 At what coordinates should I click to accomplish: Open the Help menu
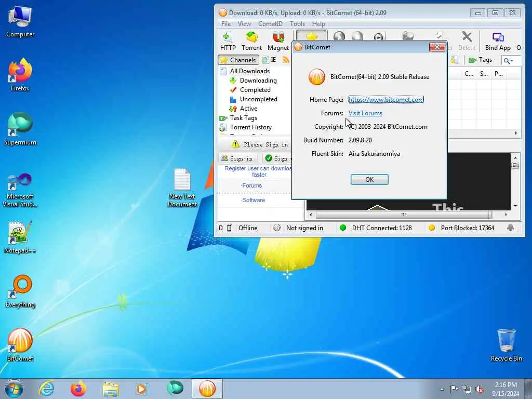pos(318,24)
